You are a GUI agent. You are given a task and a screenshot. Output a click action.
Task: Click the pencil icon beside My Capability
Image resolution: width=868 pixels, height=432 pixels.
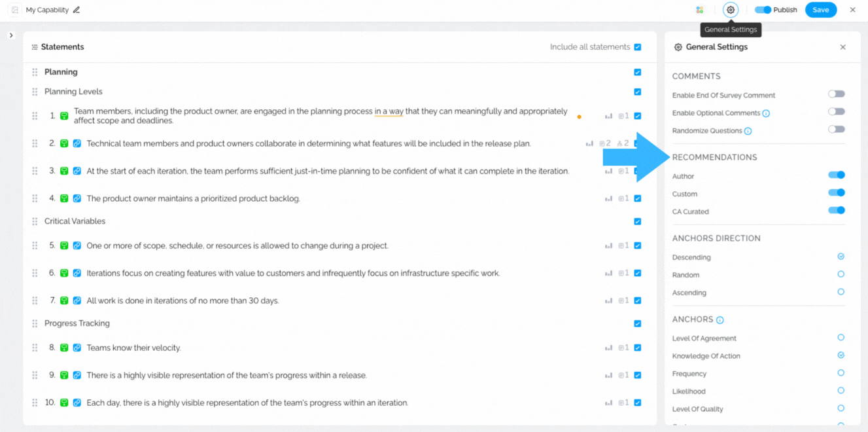(77, 10)
